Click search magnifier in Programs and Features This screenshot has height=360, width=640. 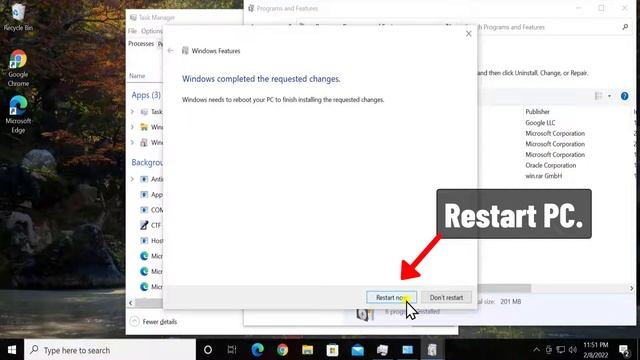coord(625,27)
